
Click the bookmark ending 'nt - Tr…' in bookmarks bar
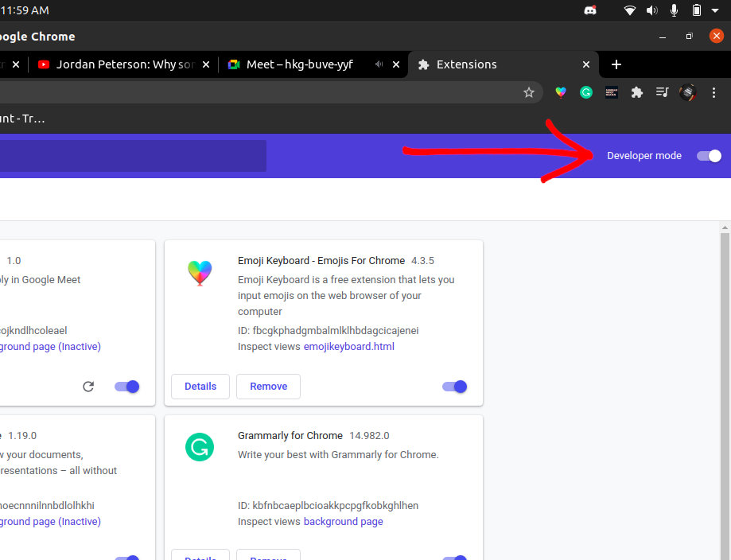coord(22,119)
